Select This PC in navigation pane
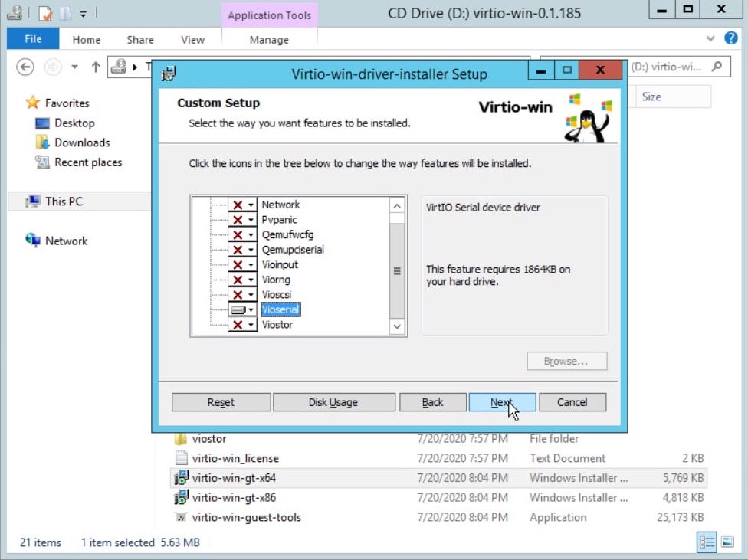This screenshot has height=560, width=748. click(64, 201)
